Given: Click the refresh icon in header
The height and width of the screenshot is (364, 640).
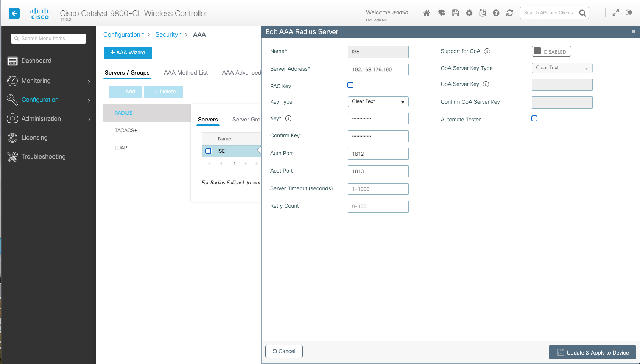Looking at the screenshot, I should click(510, 13).
